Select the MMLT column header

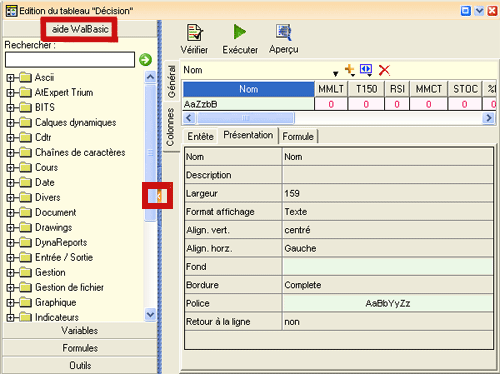[x=331, y=89]
